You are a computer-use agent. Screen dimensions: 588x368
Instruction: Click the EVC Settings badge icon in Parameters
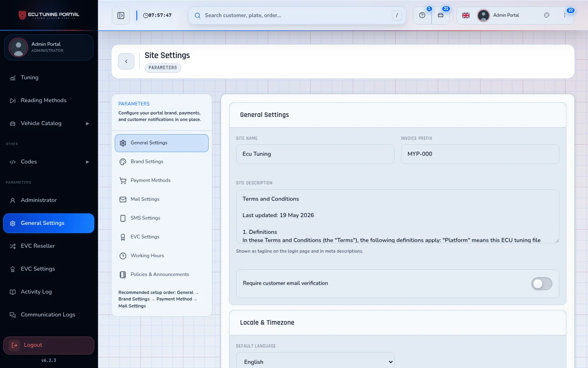coord(123,237)
